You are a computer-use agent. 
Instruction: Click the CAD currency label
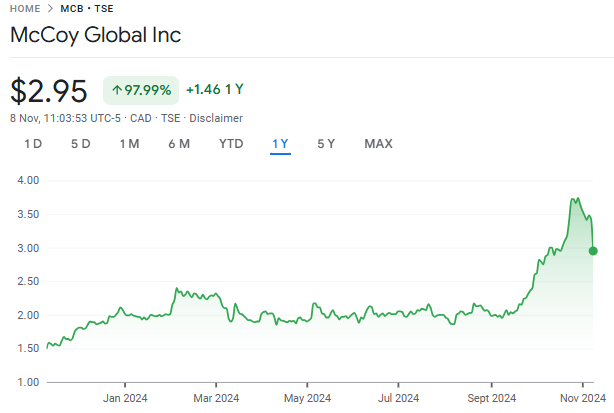pos(141,118)
